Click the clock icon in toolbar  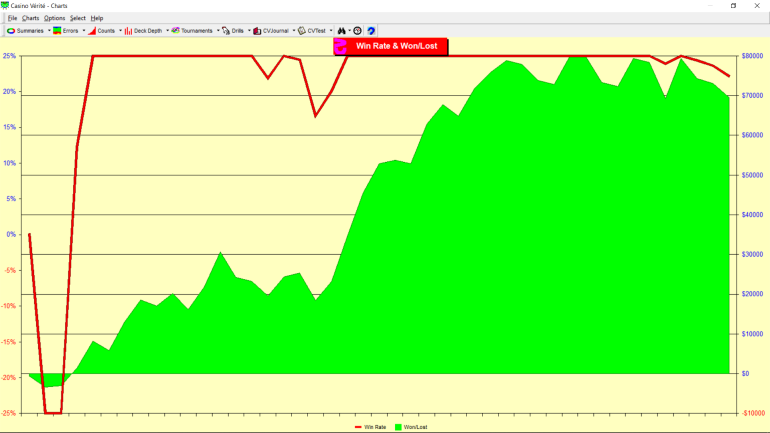pyautogui.click(x=357, y=31)
